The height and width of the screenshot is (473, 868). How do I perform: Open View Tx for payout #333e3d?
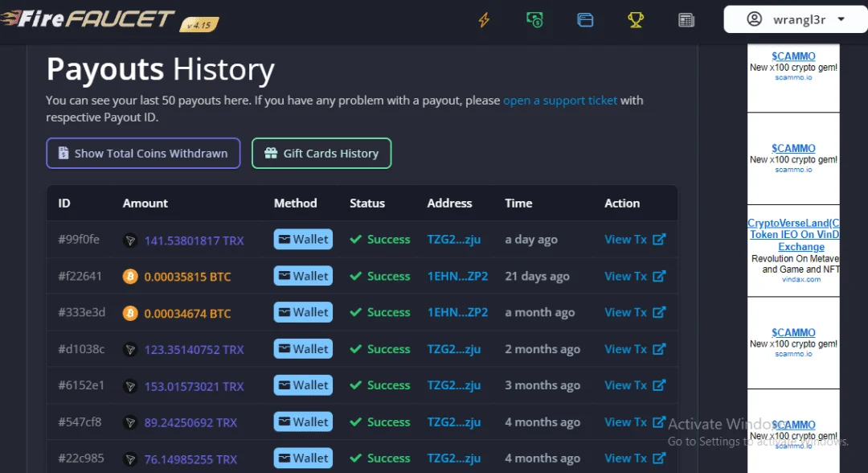tap(635, 312)
